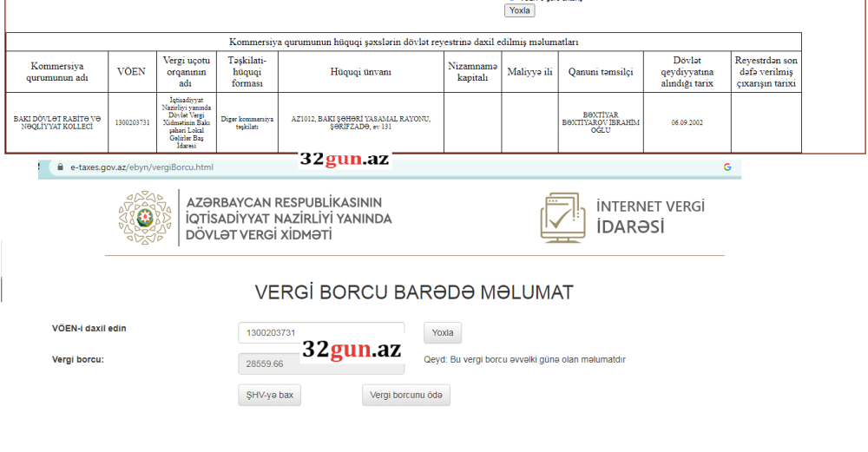Image resolution: width=868 pixels, height=452 pixels.
Task: Click 'Reyestrdən son dəfə verilmiş' column header
Action: (x=766, y=72)
